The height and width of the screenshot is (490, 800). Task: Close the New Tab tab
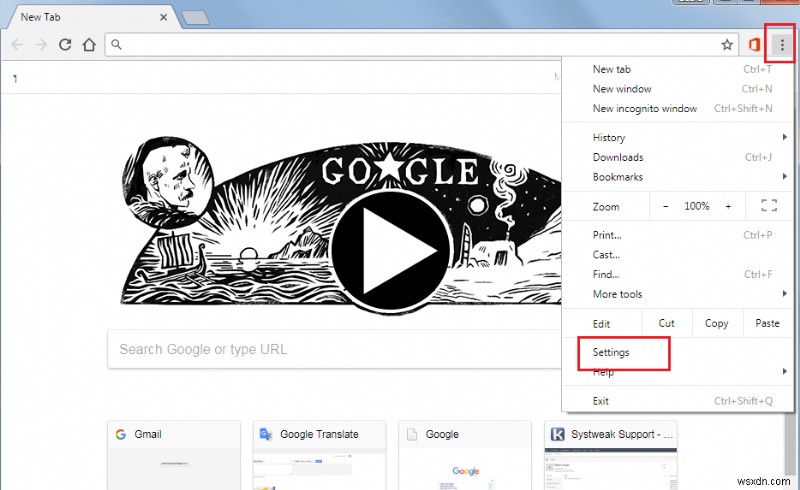(x=163, y=17)
